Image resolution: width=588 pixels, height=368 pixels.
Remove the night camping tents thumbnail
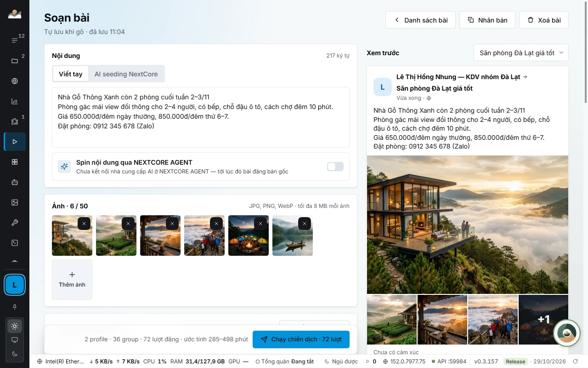point(260,224)
